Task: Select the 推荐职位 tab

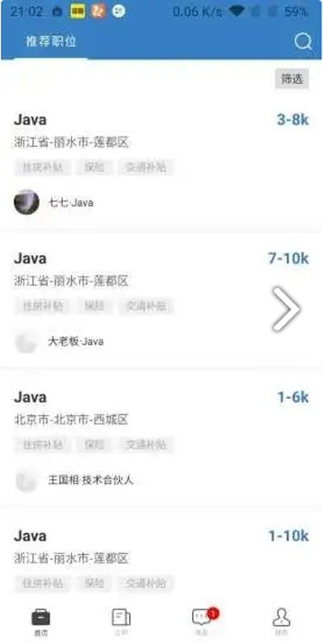Action: tap(51, 41)
